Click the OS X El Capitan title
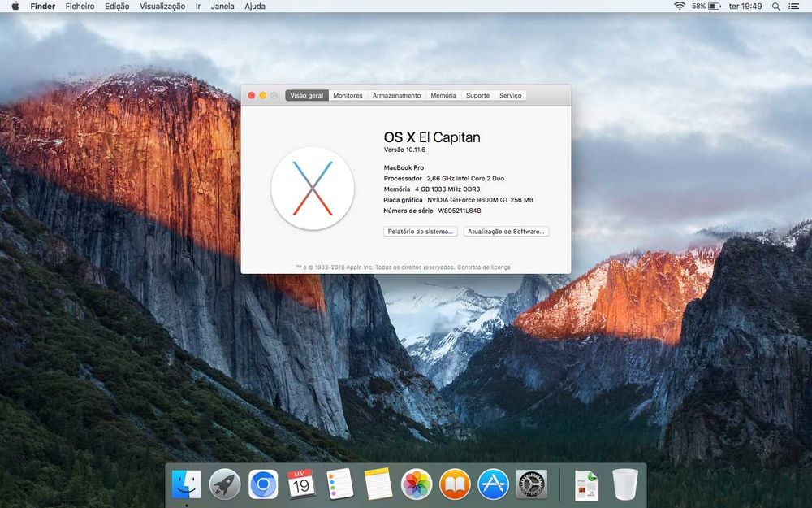Screen dimensions: 812x508 click(432, 137)
